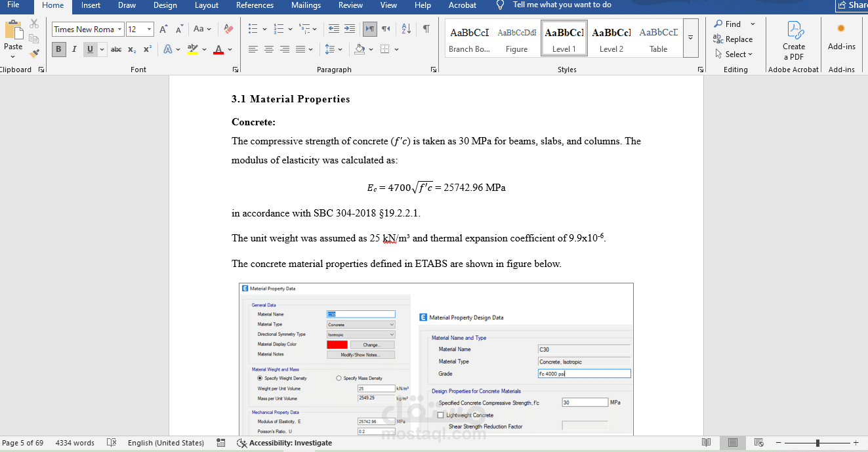
Task: Switch to Read Mode view
Action: click(706, 443)
